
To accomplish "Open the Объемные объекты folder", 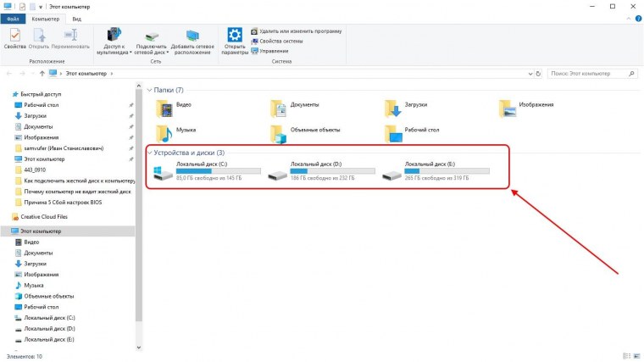I will click(x=277, y=133).
